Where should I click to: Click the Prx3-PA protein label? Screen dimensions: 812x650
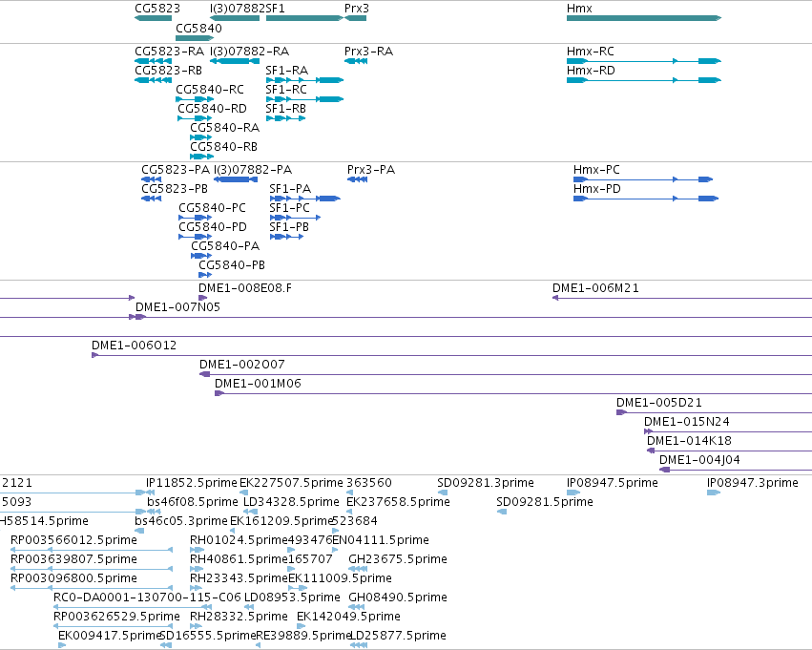point(371,170)
